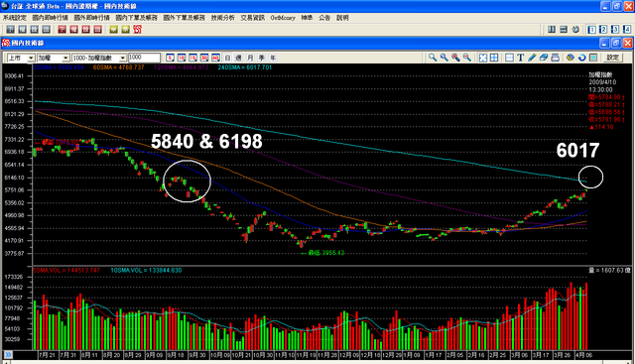Select weekly 週 chart period

(x=239, y=58)
